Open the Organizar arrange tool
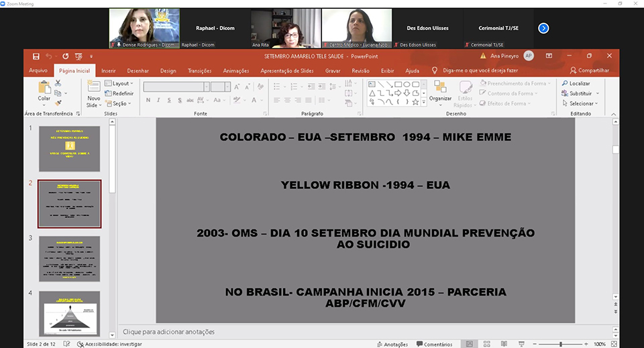 tap(440, 89)
